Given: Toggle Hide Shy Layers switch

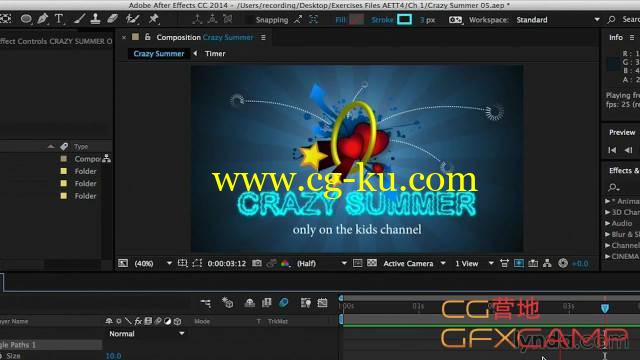Looking at the screenshot, I should tap(249, 303).
